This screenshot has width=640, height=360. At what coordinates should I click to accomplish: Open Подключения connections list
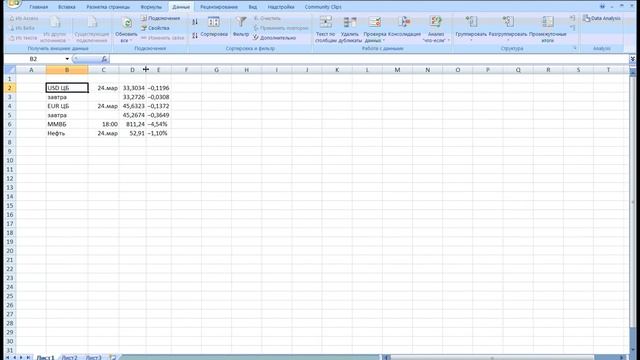pos(160,18)
